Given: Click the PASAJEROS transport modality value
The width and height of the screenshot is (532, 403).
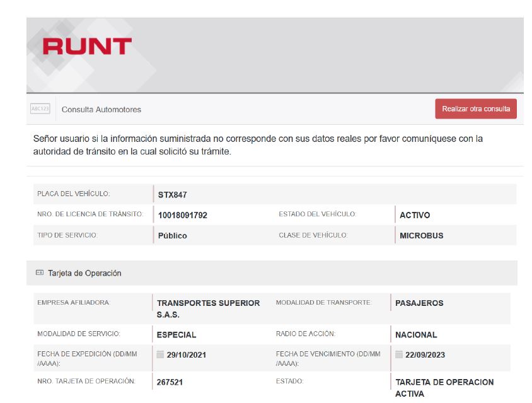Looking at the screenshot, I should point(419,303).
